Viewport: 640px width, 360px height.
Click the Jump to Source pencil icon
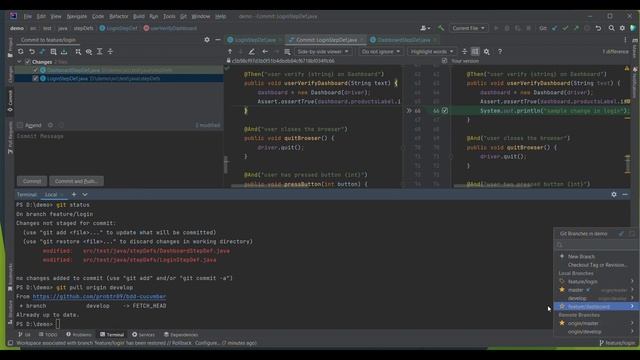tap(252, 52)
